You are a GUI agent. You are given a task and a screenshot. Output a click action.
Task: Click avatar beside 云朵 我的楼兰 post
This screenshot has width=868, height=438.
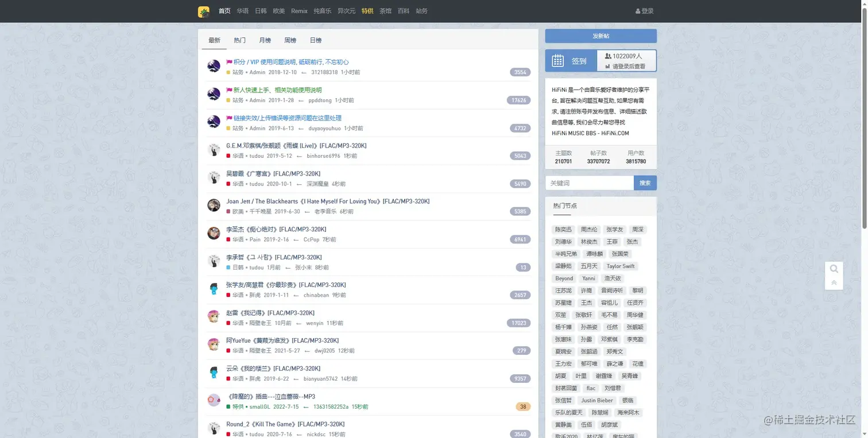(x=214, y=373)
